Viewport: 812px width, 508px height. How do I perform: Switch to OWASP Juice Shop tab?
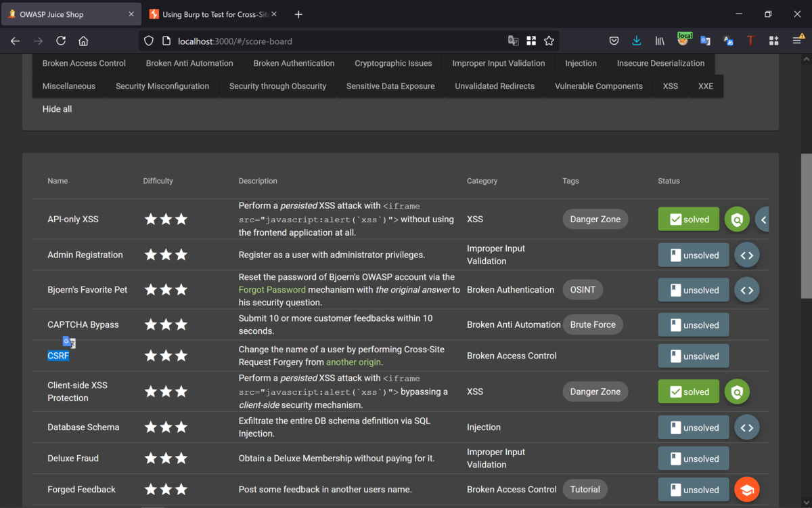(70, 14)
